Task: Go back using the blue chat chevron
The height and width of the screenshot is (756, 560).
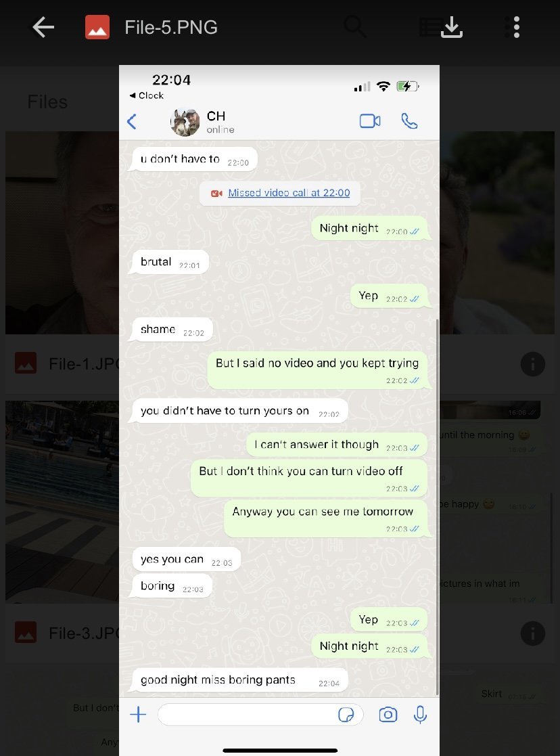Action: (132, 122)
